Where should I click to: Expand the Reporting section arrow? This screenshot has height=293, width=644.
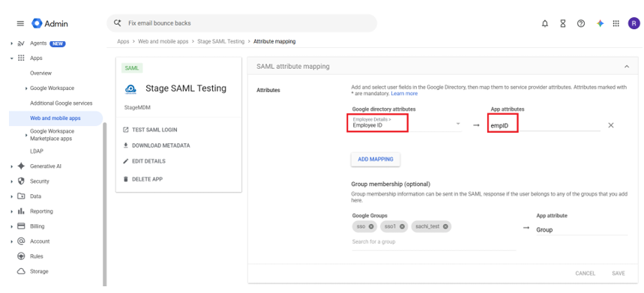(11, 211)
